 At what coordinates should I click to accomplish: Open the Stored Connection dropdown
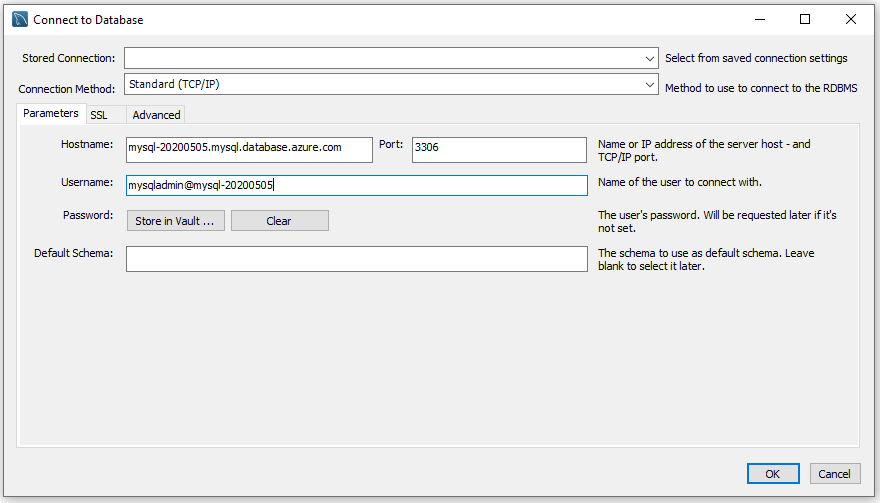pos(391,58)
